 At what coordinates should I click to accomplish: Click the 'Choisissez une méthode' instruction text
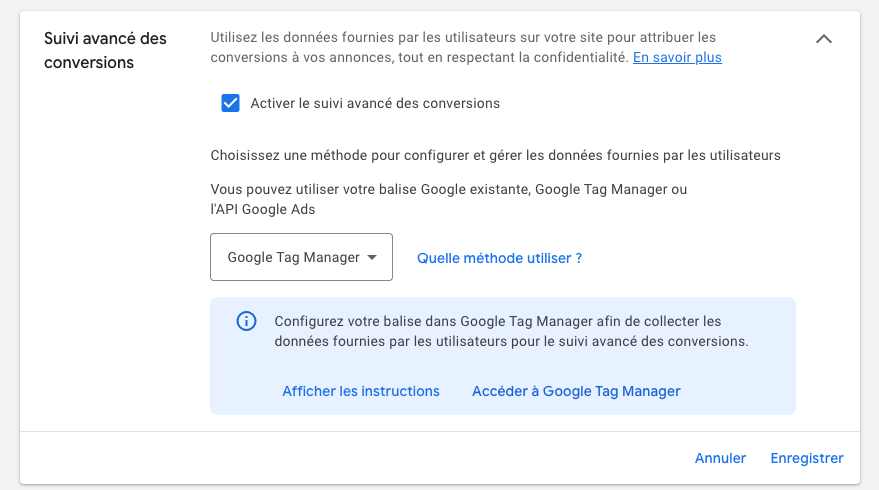coord(495,155)
